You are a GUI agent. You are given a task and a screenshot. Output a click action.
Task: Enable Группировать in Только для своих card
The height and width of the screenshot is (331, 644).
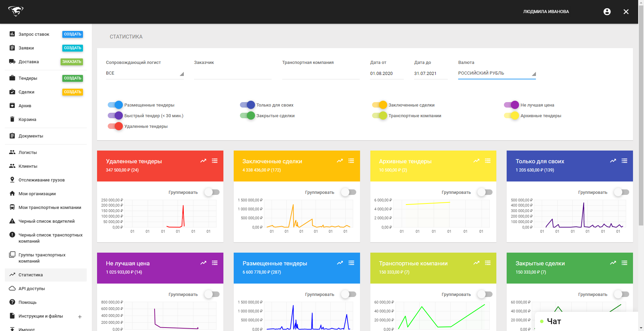point(621,192)
